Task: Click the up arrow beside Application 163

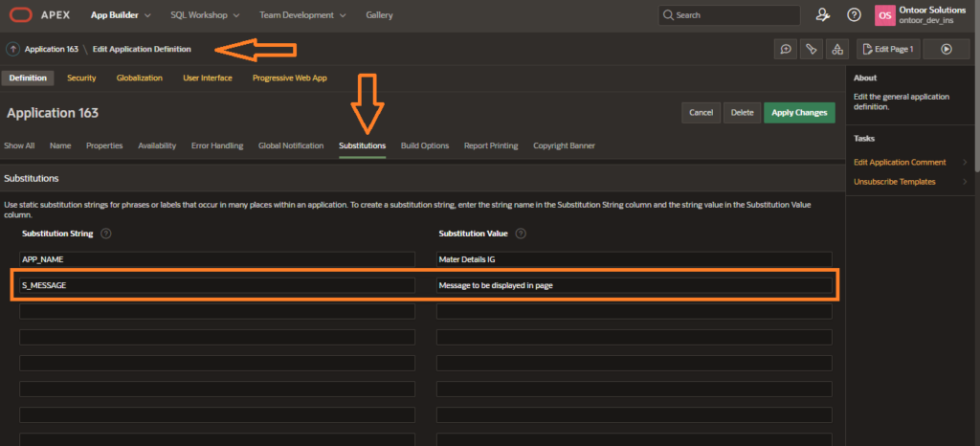Action: (x=12, y=49)
